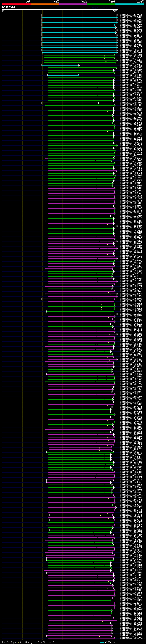Select the UniRef100_A9TWU1 label
The width and height of the screenshot is (146, 644).
131,103
